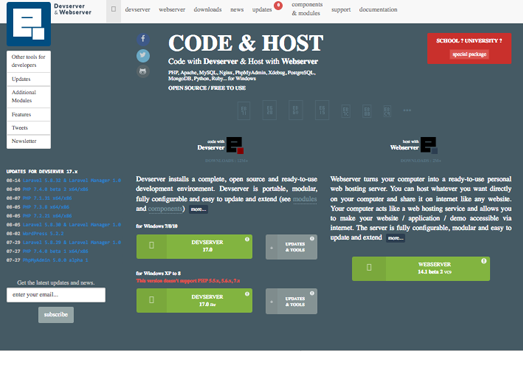523x375 pixels.
Task: Open Updates & Tools for Windows 7/8/10
Action: (291, 247)
